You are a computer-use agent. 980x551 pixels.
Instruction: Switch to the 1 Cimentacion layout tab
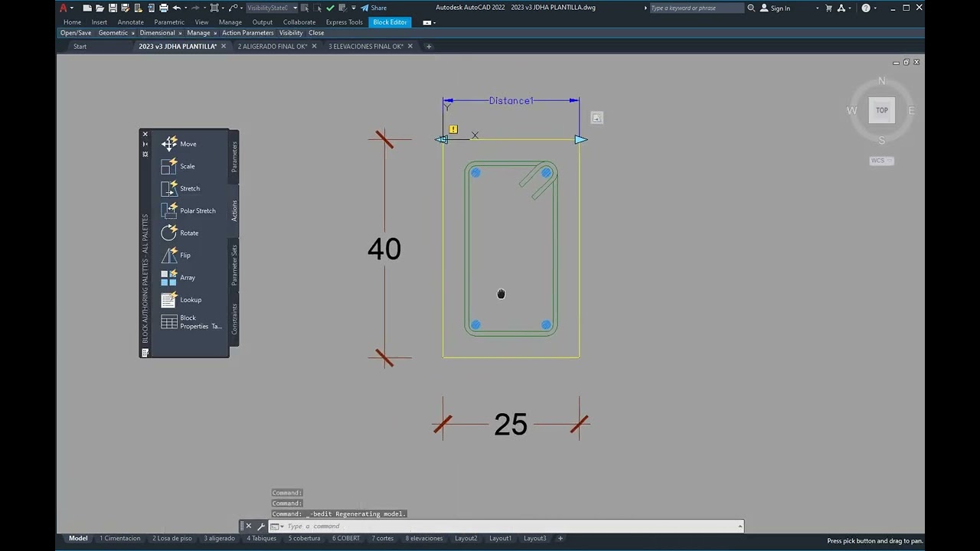[120, 539]
